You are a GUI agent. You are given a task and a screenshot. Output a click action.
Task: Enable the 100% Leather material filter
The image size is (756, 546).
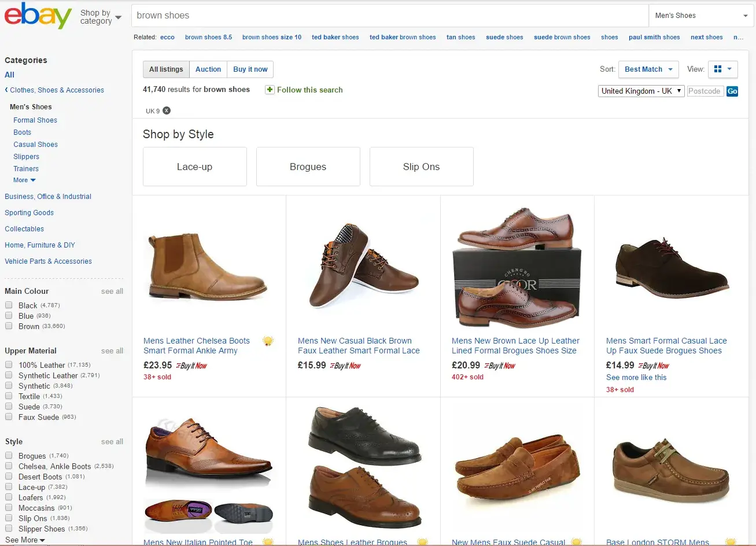pos(9,365)
